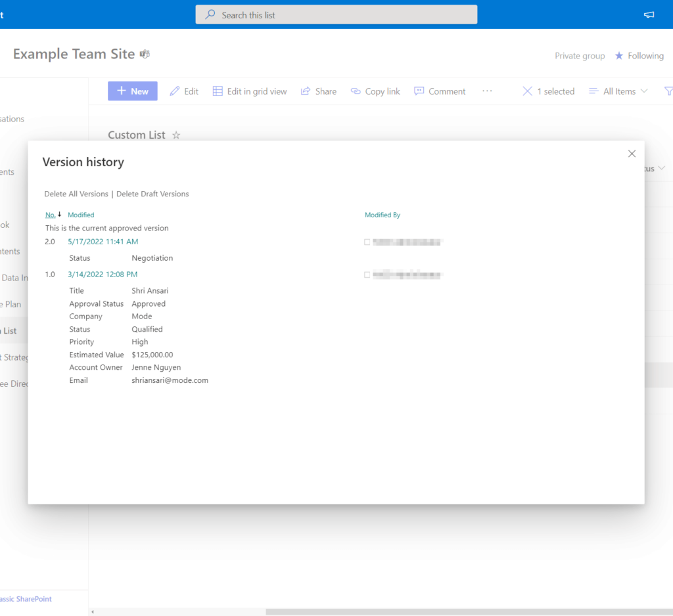Screen dimensions: 673x616
Task: Click the High priority value
Action: 140,342
